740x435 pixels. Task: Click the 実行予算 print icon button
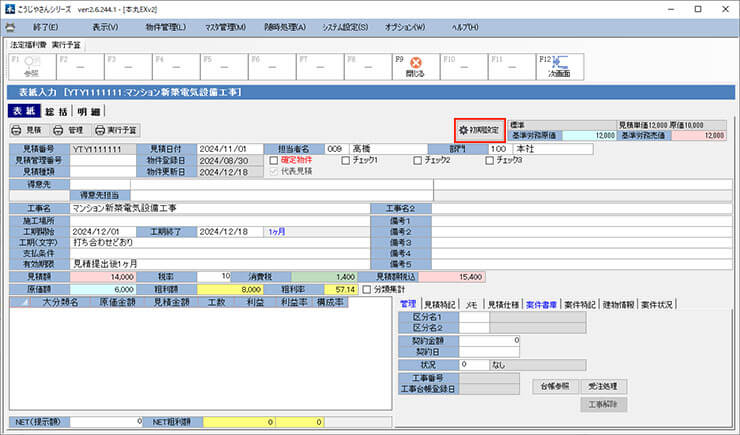[x=117, y=130]
